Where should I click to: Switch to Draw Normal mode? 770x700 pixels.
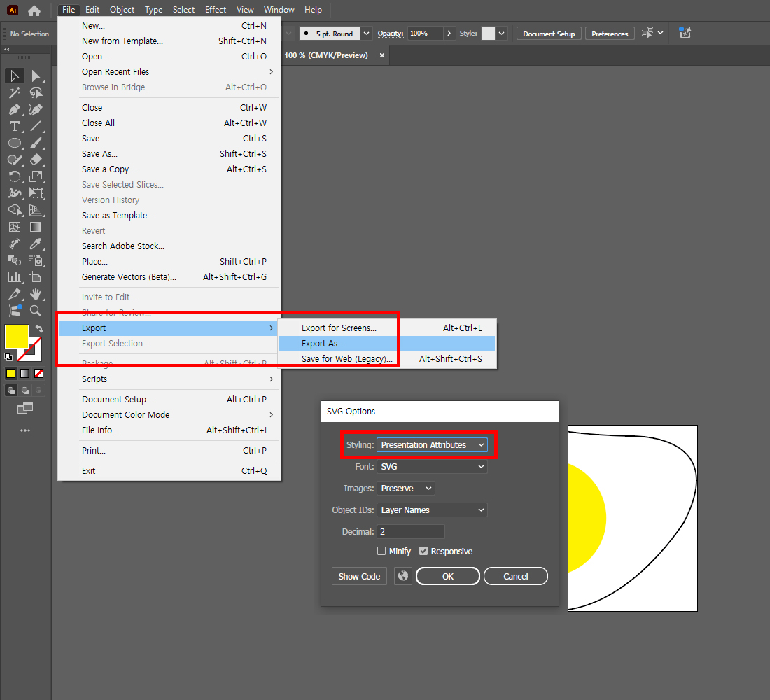point(10,391)
